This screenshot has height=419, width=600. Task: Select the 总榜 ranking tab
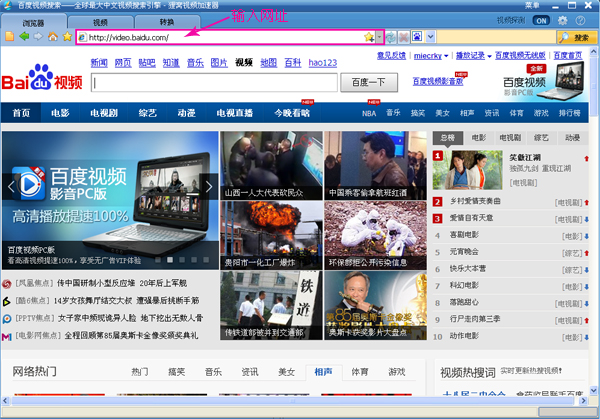coord(448,138)
